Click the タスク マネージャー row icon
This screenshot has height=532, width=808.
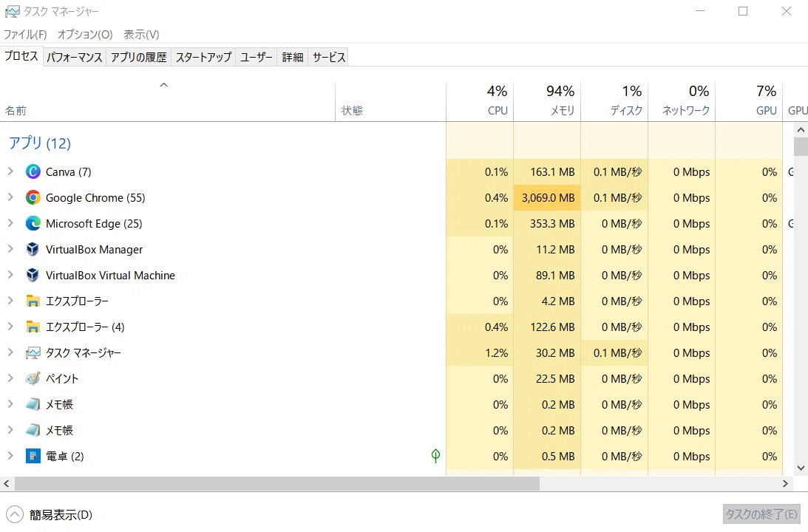33,352
